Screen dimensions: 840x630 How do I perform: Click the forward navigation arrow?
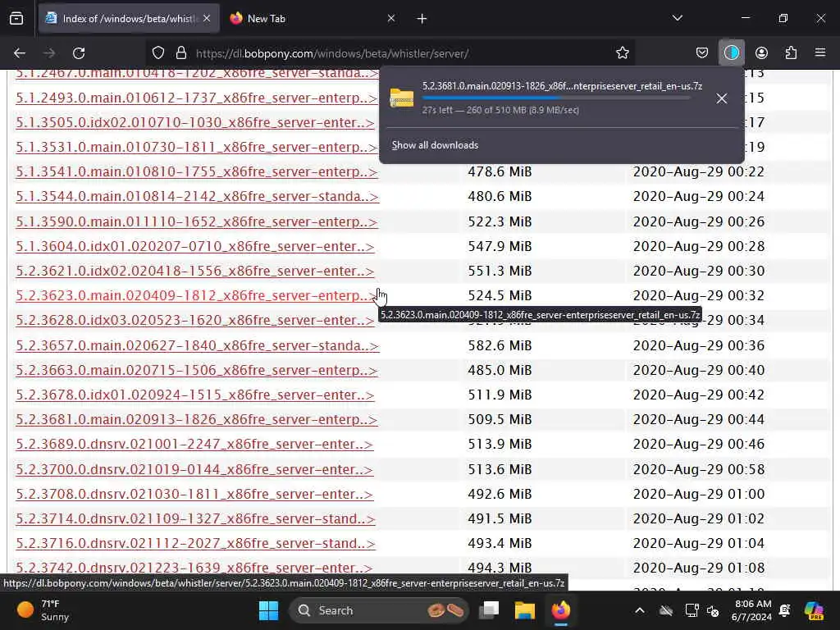click(49, 53)
